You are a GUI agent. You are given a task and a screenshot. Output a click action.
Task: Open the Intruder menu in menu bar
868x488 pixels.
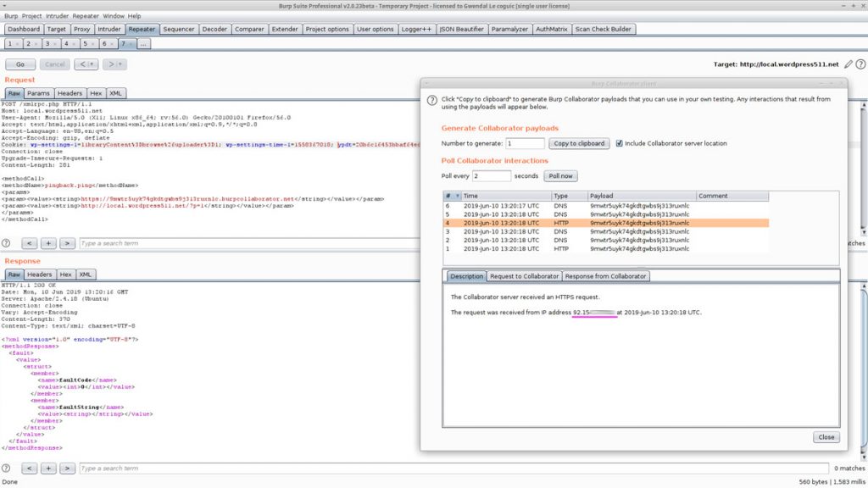[x=57, y=16]
